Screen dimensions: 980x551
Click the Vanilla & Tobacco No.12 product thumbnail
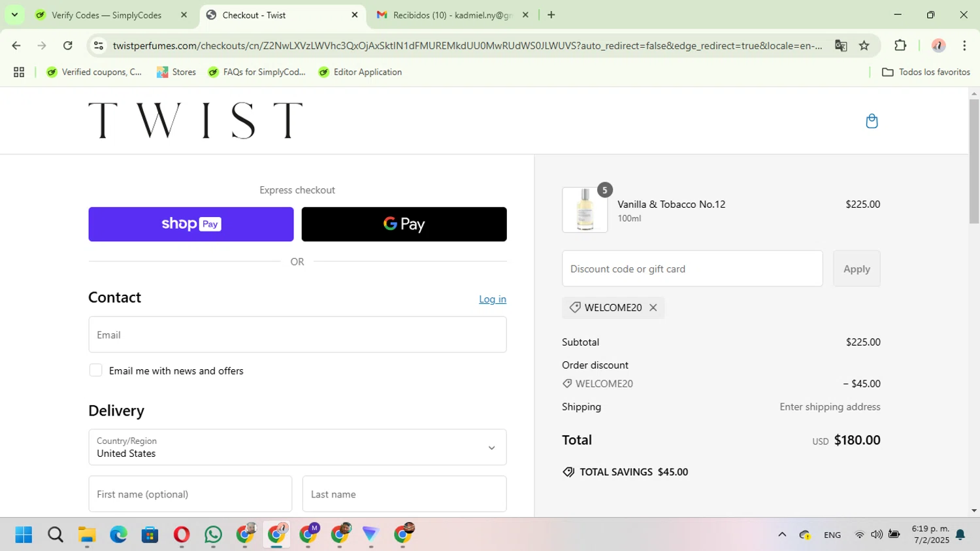[585, 210]
